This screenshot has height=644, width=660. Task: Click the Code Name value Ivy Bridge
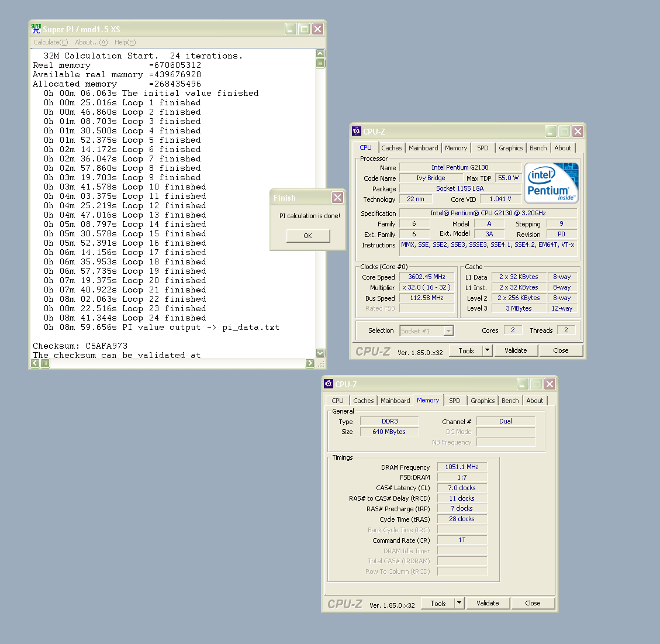(431, 178)
